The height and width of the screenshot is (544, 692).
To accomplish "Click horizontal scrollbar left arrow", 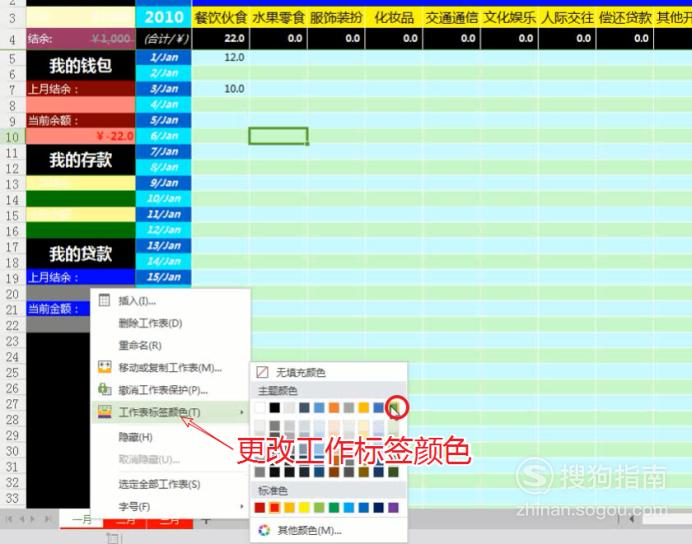I will tap(632, 519).
